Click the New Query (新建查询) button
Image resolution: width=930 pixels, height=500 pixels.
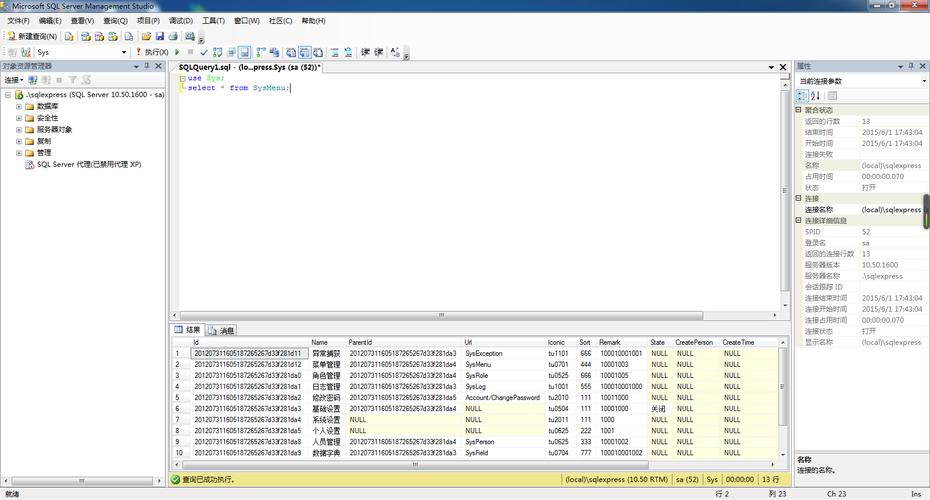coord(33,36)
